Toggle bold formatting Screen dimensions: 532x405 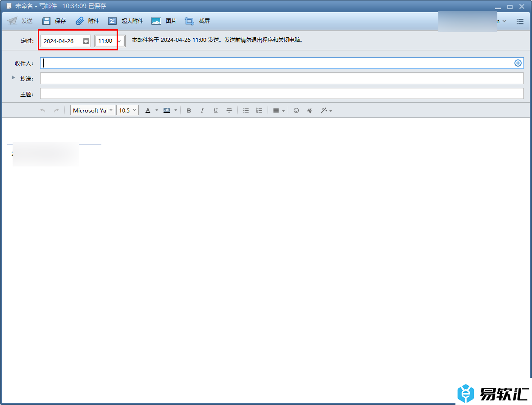point(189,111)
